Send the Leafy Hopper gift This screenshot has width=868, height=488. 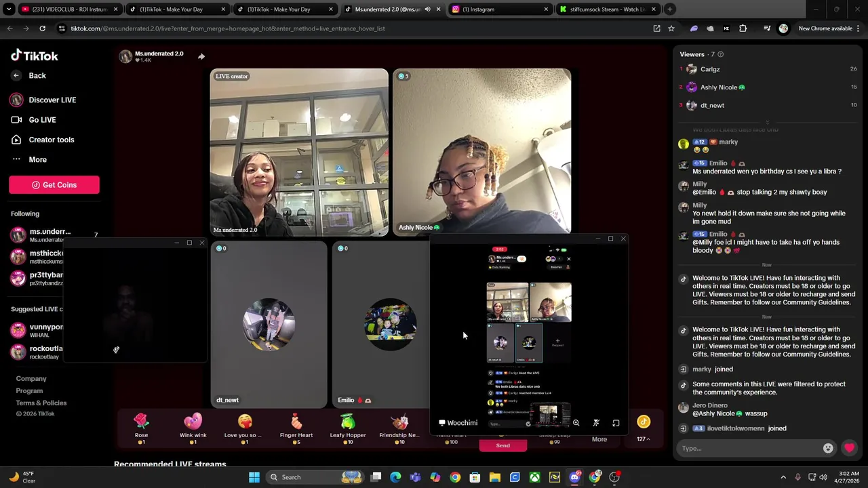pos(348,427)
